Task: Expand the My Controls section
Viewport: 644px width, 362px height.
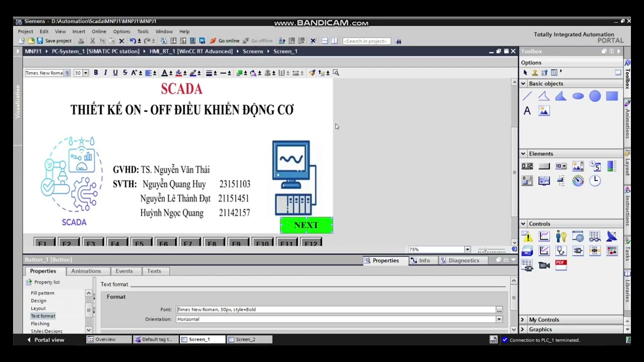Action: point(522,320)
